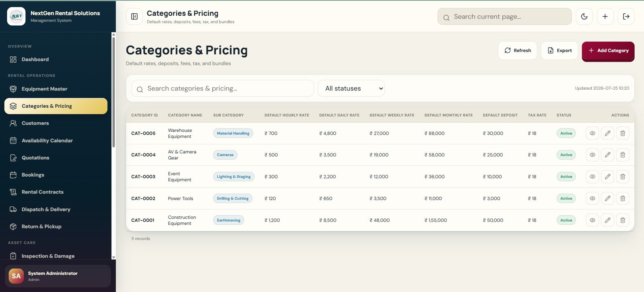Delete the Power Tools category
Image resolution: width=644 pixels, height=292 pixels.
tap(623, 198)
